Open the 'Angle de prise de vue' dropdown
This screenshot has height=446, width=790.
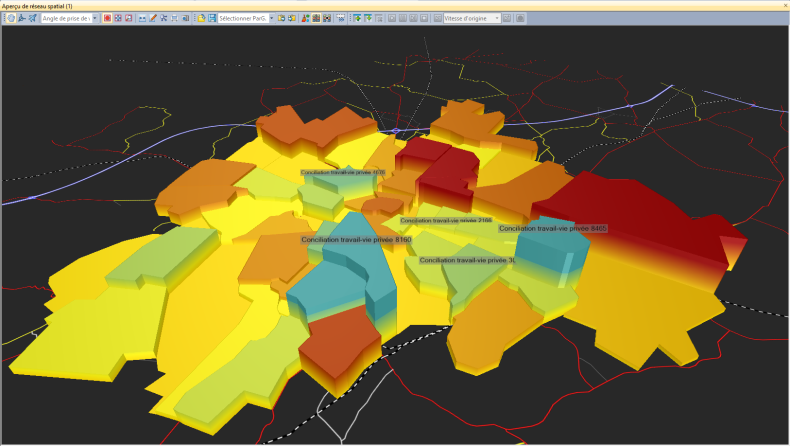click(x=95, y=18)
